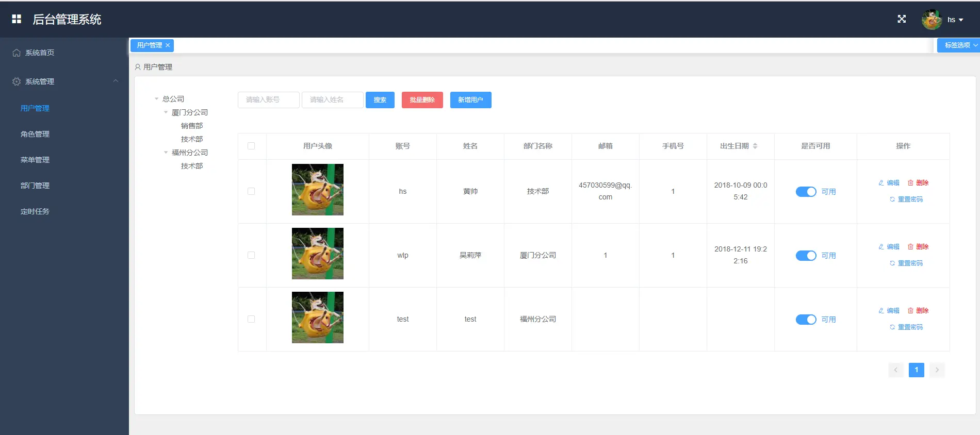Focus the 请输入姓名 input field
The width and height of the screenshot is (980, 435).
[333, 100]
